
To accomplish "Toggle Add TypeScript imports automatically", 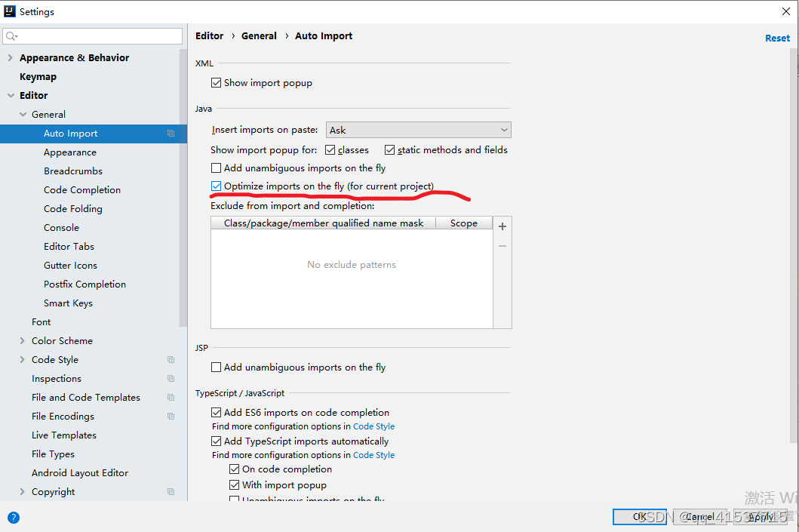I will pos(216,441).
